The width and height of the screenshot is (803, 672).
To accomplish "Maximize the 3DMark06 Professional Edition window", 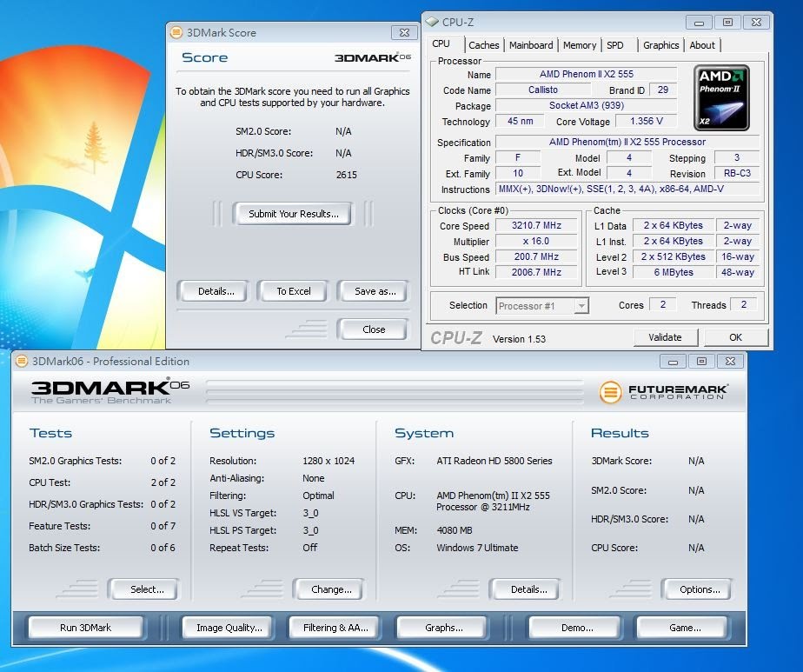I will 701,362.
